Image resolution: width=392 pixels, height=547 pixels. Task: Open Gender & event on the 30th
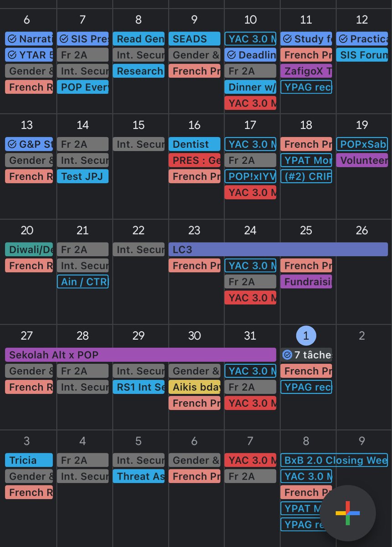coord(194,371)
